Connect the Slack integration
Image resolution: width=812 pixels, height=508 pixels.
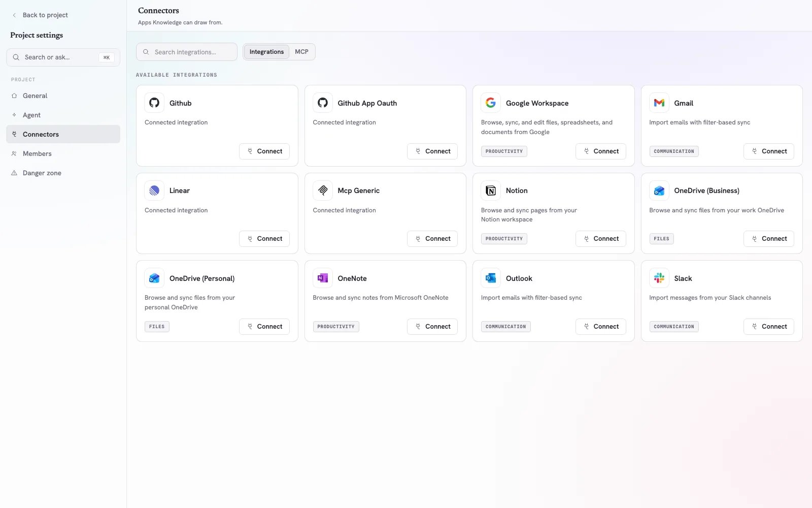click(769, 327)
